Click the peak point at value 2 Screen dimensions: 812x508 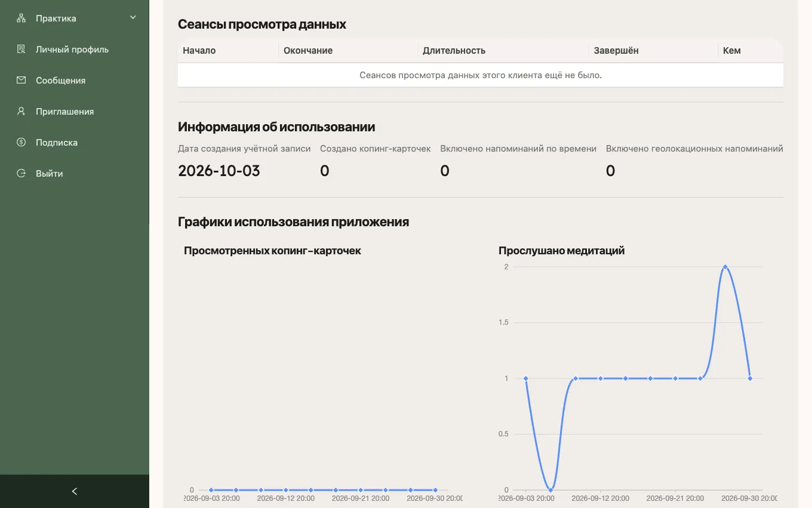(x=725, y=267)
